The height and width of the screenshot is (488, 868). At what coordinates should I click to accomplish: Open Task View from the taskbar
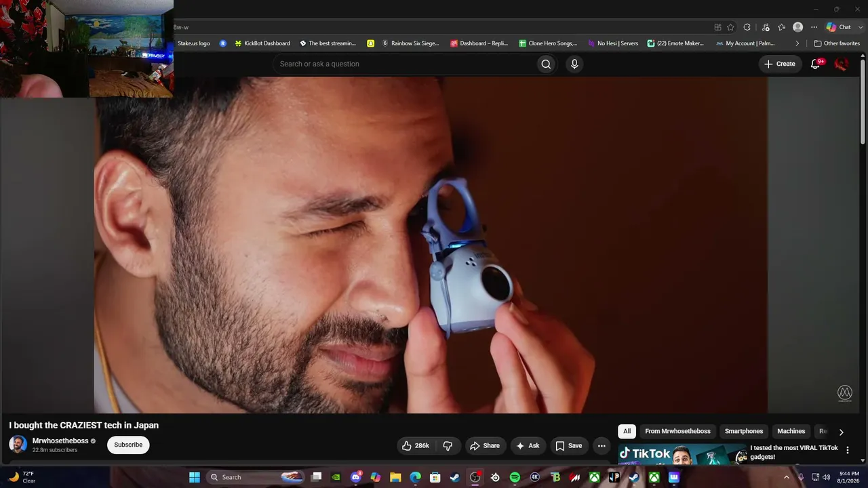(317, 477)
